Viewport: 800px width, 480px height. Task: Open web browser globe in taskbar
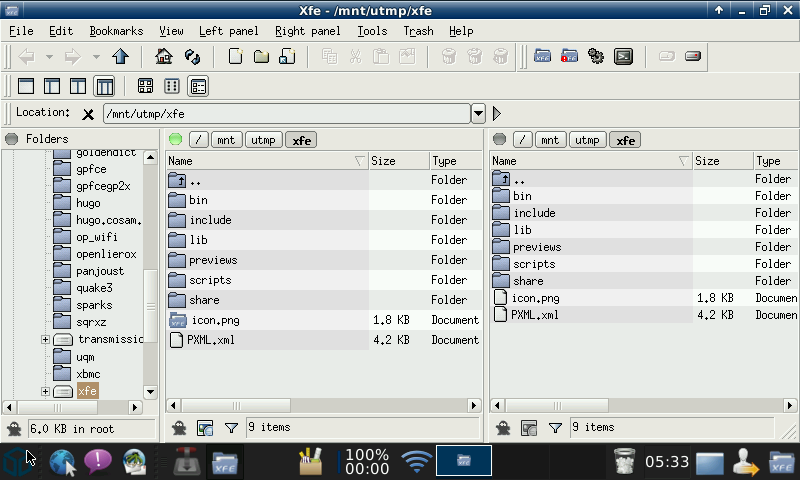click(63, 462)
